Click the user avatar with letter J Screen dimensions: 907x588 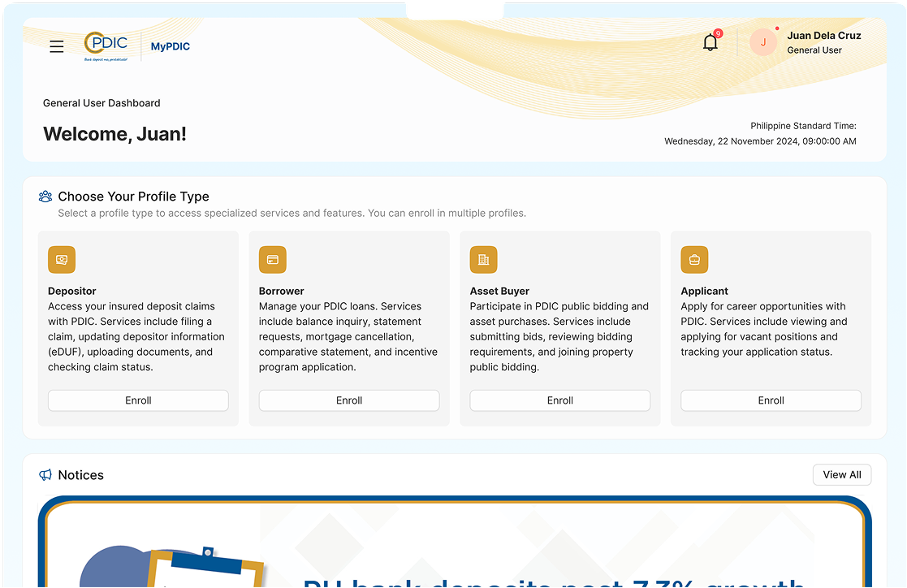coord(763,42)
